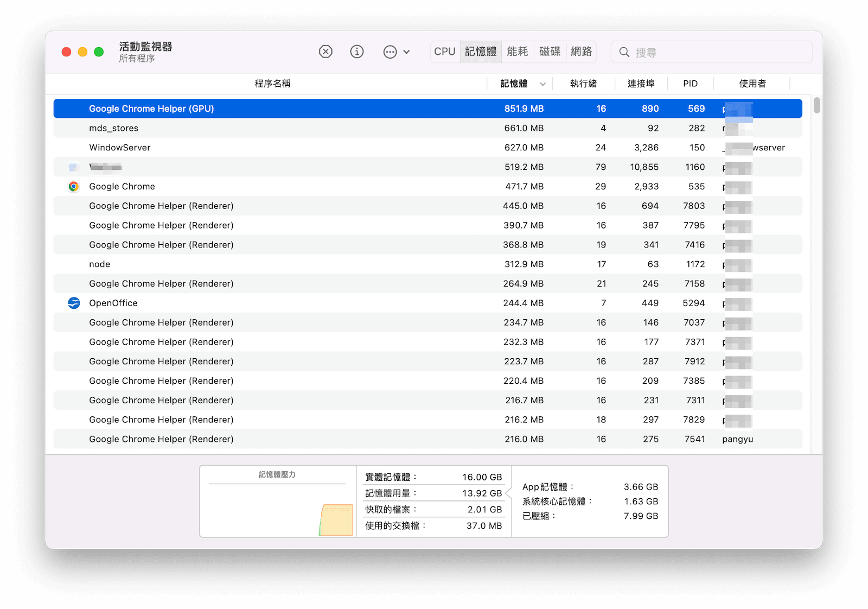The height and width of the screenshot is (609, 868).
Task: Click the App記憶體 3.66 GB entry
Action: [x=590, y=487]
